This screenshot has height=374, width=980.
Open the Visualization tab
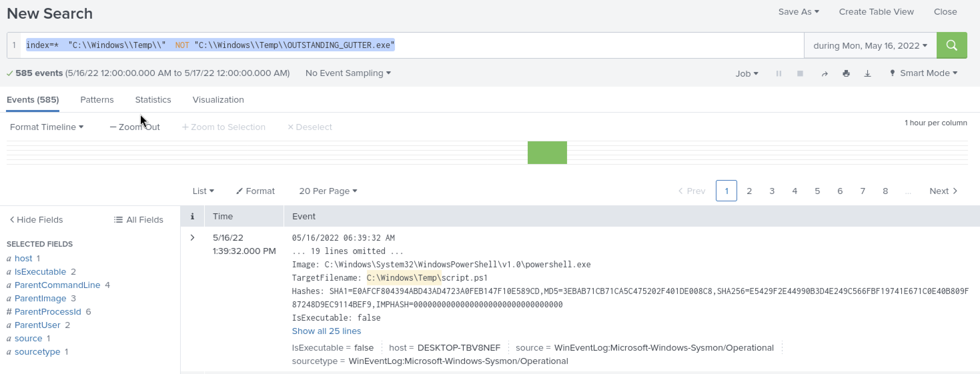pyautogui.click(x=218, y=100)
